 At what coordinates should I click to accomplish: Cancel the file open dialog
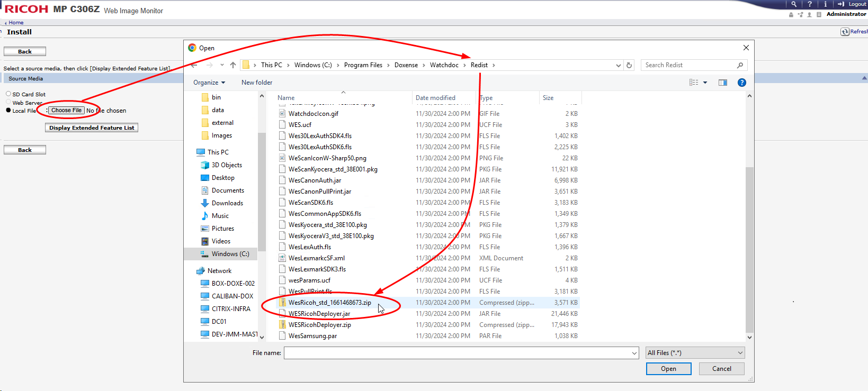pyautogui.click(x=721, y=369)
